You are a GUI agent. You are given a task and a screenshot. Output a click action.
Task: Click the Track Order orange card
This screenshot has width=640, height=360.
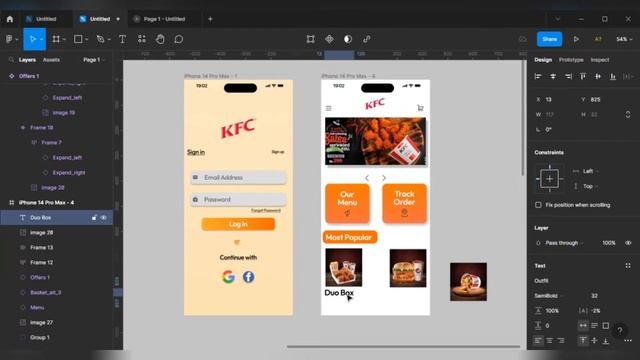pos(404,203)
